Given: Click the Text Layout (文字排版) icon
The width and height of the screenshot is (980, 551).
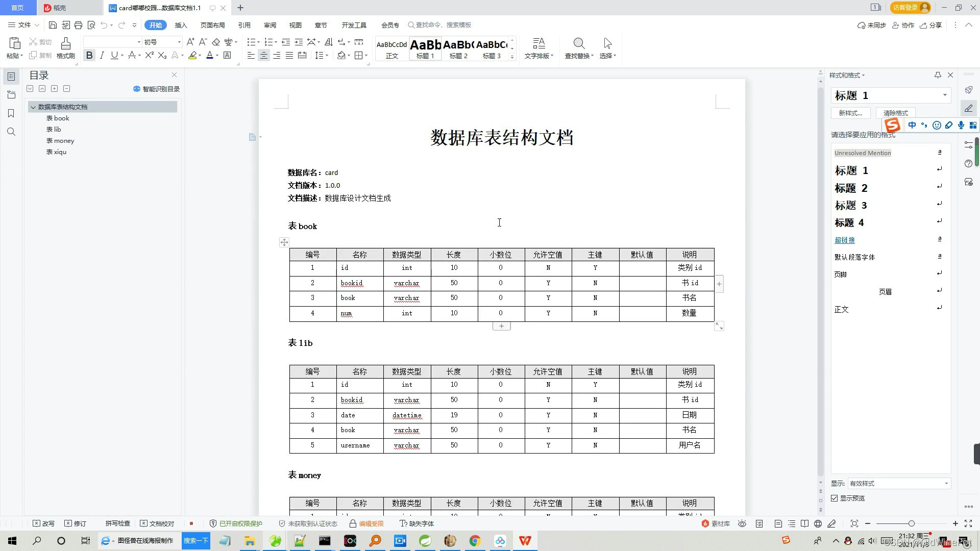Looking at the screenshot, I should 538,44.
